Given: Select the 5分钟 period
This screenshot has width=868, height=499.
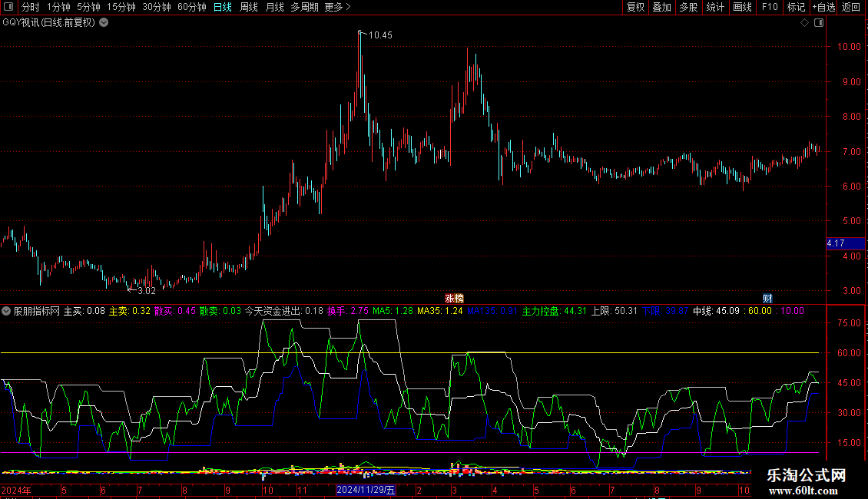Looking at the screenshot, I should (88, 7).
